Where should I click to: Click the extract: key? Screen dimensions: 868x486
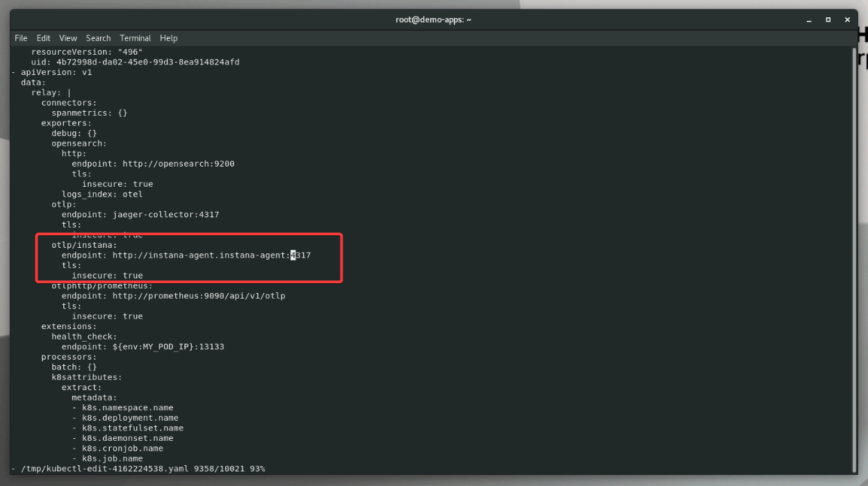[82, 387]
